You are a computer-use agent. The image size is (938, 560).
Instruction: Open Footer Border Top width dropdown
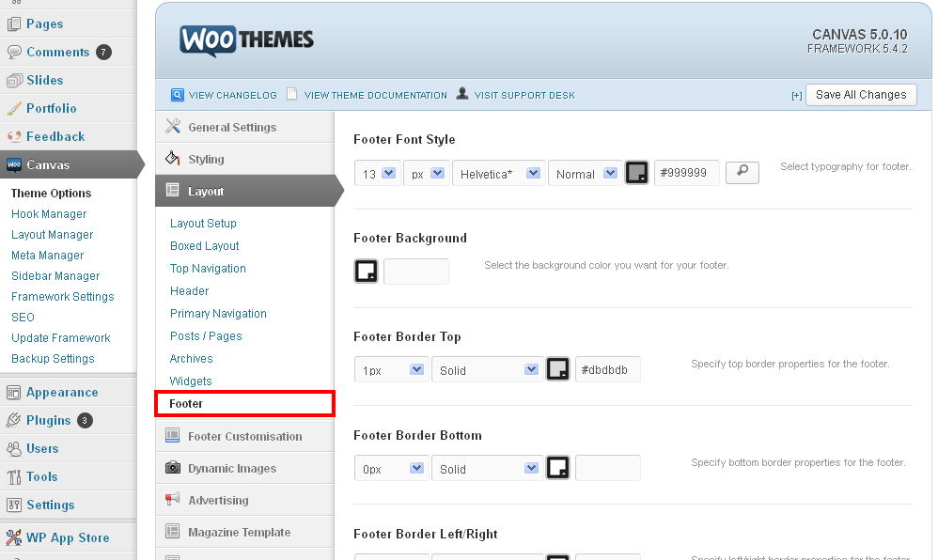coord(391,370)
